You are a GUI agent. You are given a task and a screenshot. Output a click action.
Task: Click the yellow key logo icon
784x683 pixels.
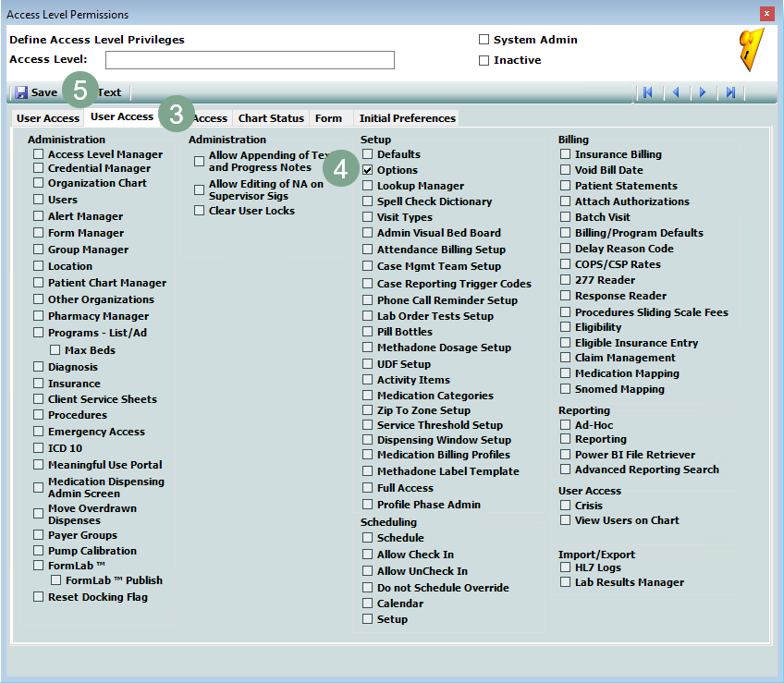[752, 50]
